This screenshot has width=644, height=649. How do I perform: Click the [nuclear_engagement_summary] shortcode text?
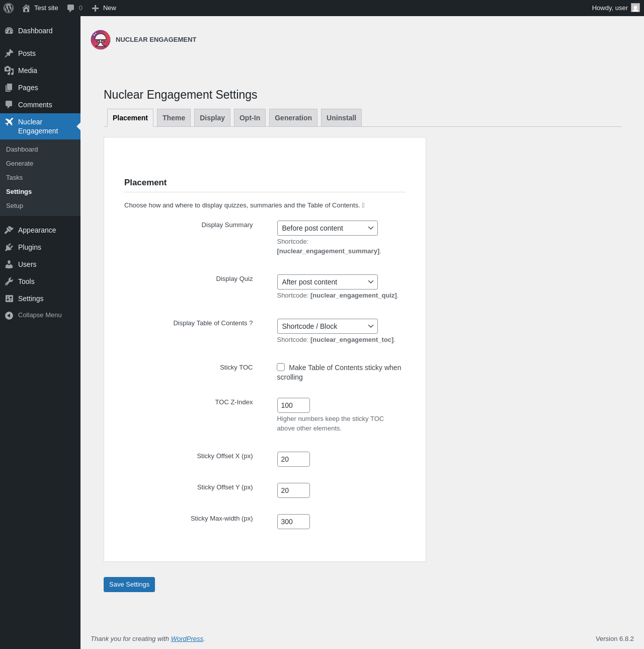coord(328,251)
